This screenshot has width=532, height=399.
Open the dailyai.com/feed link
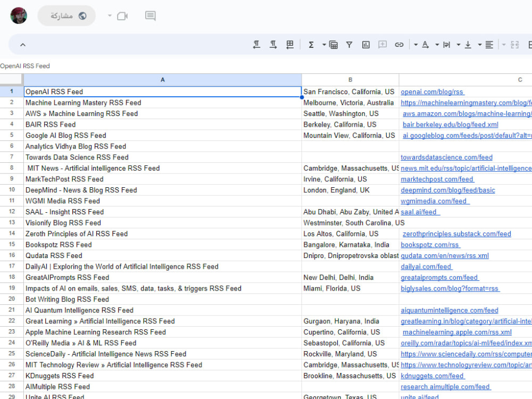[x=426, y=267]
